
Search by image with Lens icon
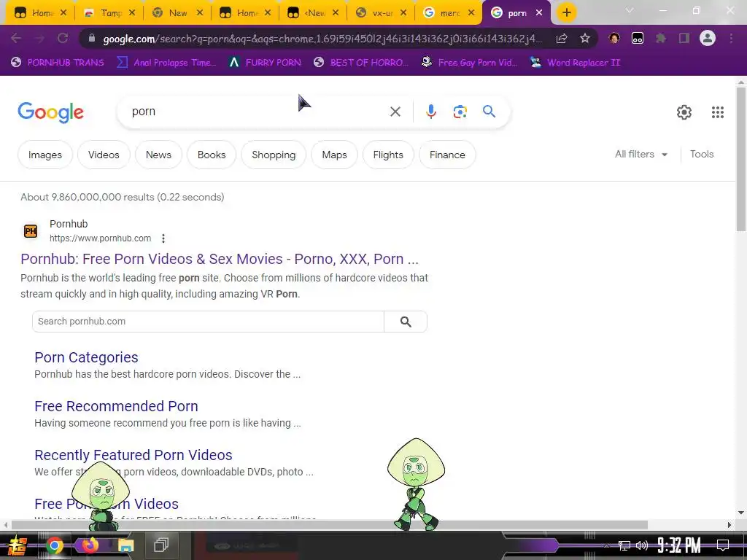point(460,112)
